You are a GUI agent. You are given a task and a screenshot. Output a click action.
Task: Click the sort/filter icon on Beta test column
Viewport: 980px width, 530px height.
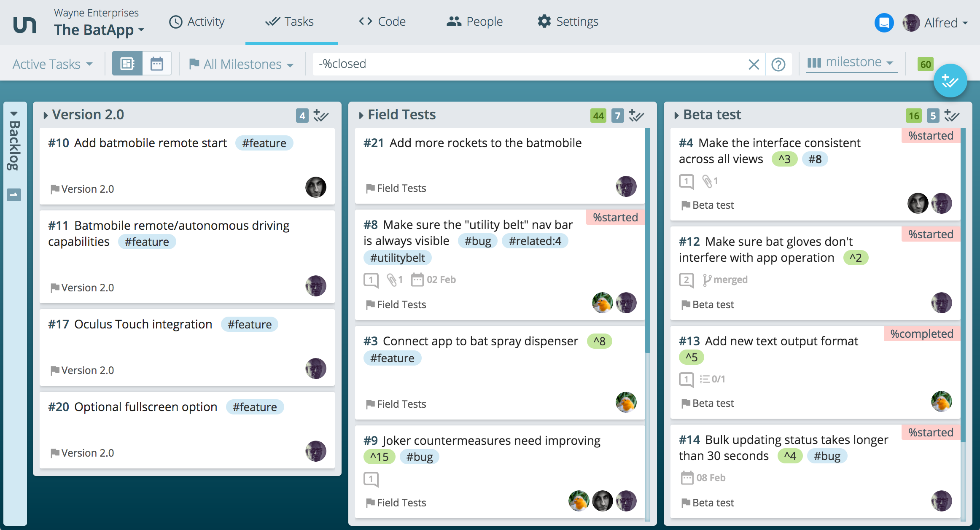pyautogui.click(x=953, y=116)
